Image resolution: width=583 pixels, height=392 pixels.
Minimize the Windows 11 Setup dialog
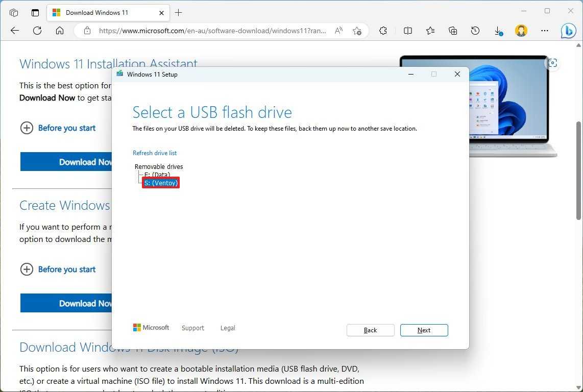pyautogui.click(x=411, y=75)
